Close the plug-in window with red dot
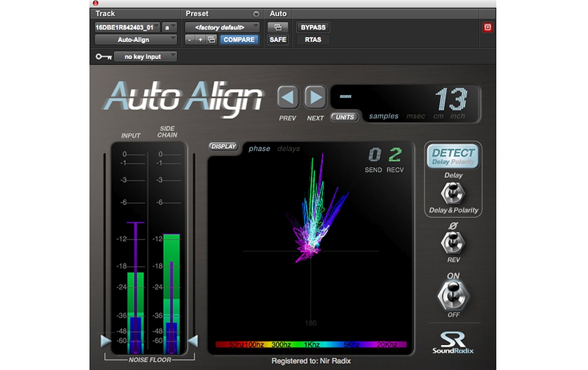The height and width of the screenshot is (370, 588). click(96, 3)
